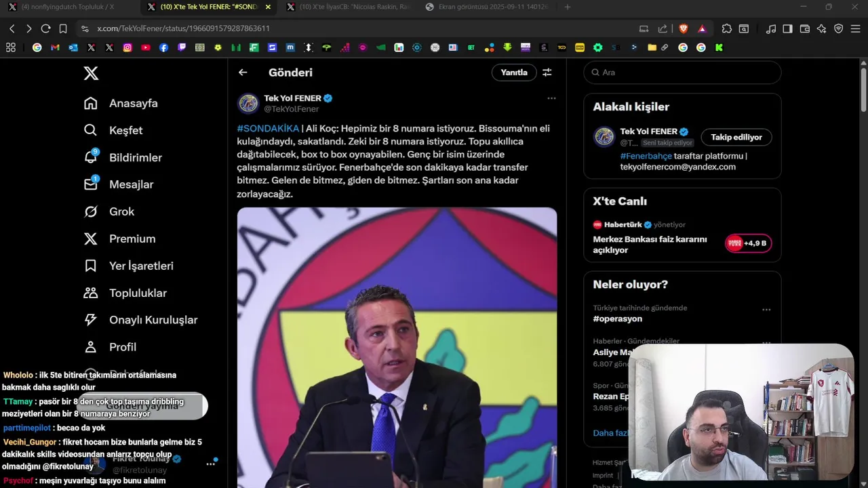Viewport: 868px width, 488px height.
Task: Open the #operasyon trending topic
Action: 618,319
